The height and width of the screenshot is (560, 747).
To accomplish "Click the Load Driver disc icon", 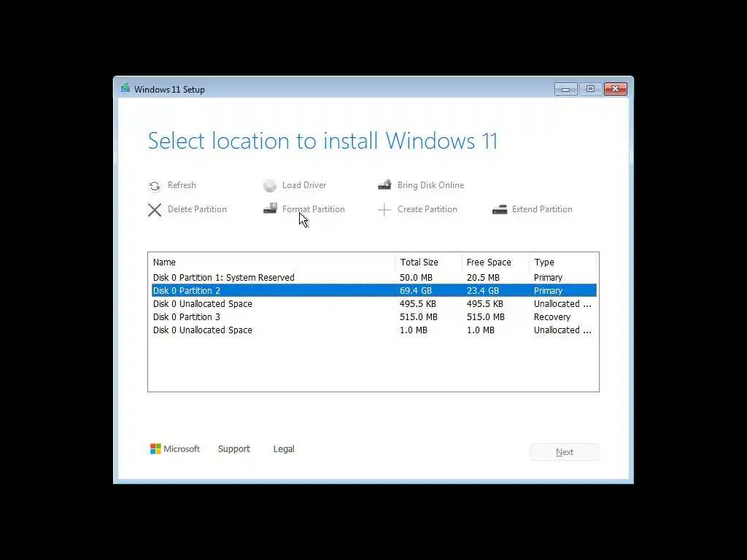I will pos(270,186).
